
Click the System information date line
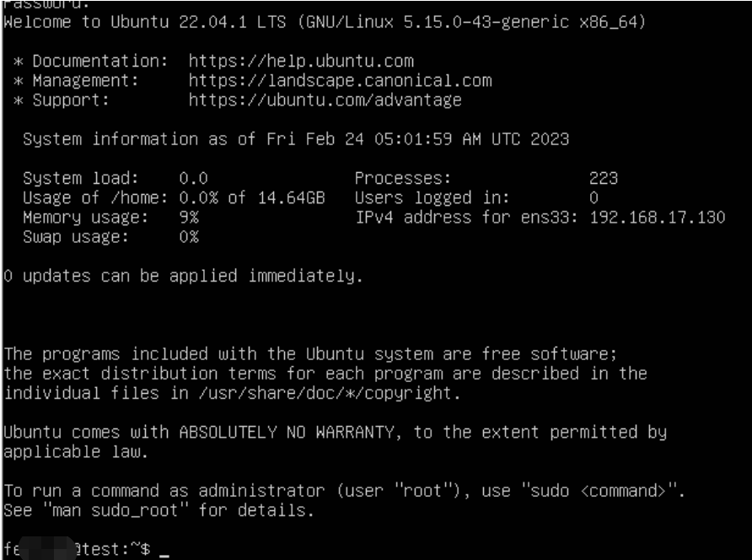pyautogui.click(x=295, y=139)
